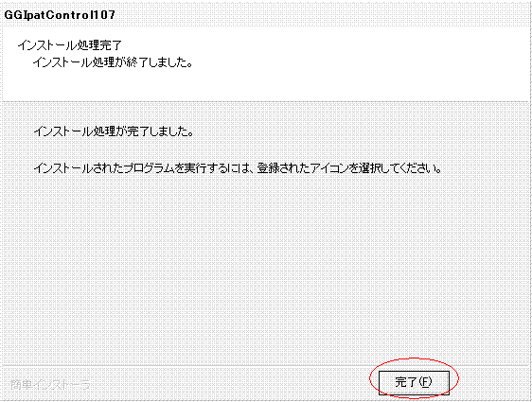Image resolution: width=532 pixels, height=402 pixels.
Task: Click the underlined F shortcut in the button
Action: (x=425, y=382)
